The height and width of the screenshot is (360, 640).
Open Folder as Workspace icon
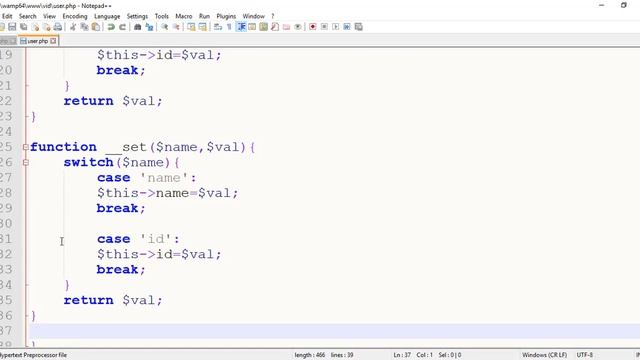(287, 27)
